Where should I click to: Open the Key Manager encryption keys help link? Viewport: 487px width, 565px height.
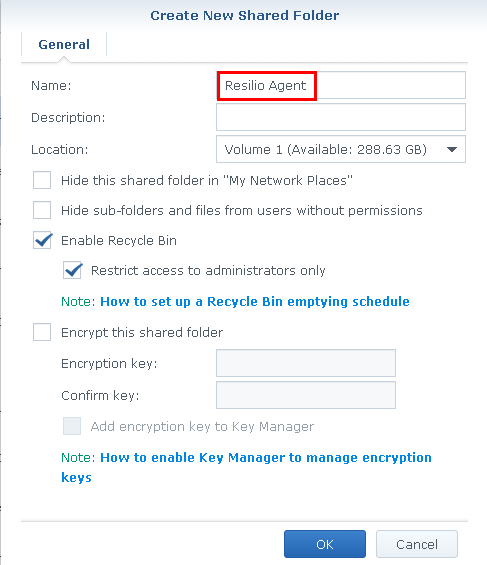(x=246, y=467)
